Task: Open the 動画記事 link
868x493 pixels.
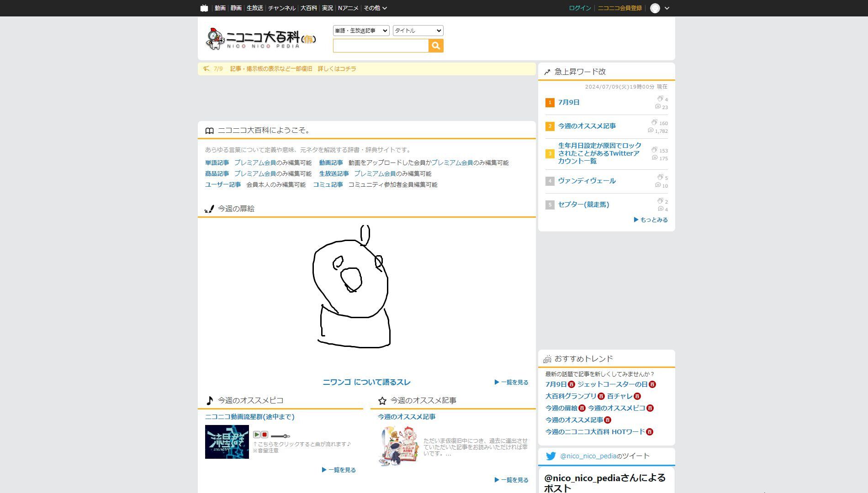Action: tap(331, 163)
